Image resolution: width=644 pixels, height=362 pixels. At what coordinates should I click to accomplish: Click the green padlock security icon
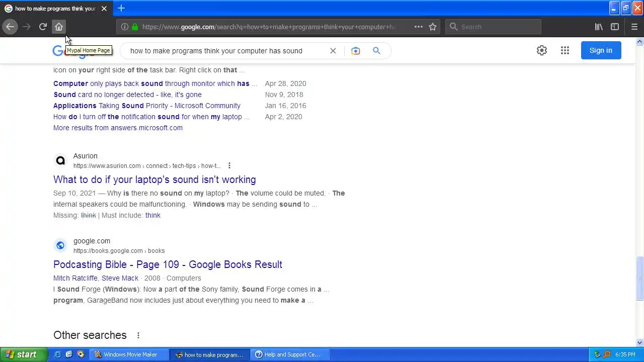point(135,27)
